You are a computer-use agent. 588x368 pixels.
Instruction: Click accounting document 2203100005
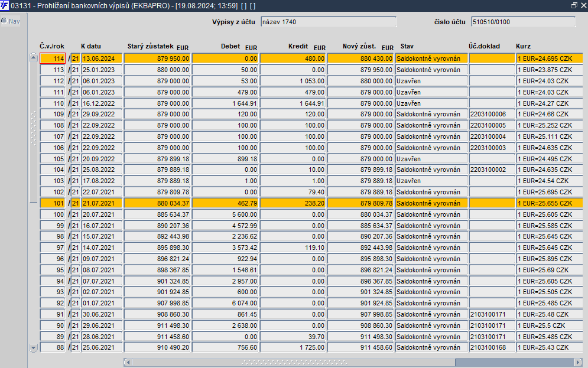[492, 125]
